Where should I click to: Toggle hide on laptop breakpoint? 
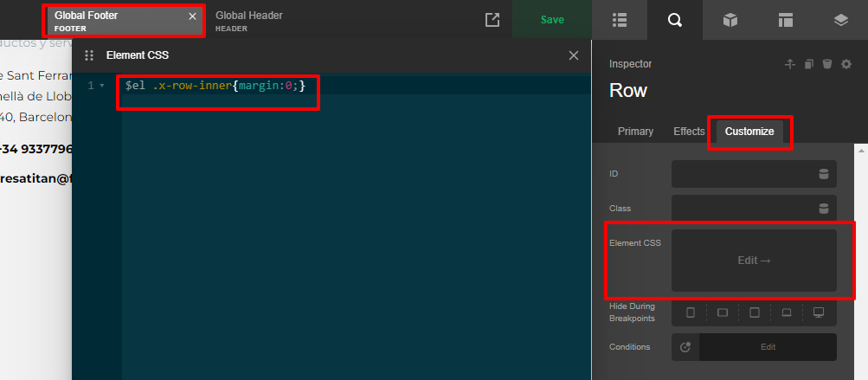787,312
